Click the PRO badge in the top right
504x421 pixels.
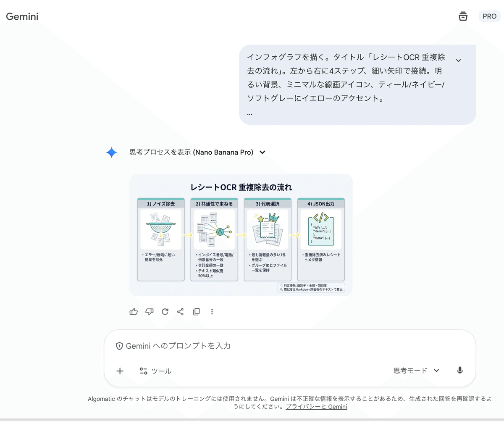coord(489,16)
